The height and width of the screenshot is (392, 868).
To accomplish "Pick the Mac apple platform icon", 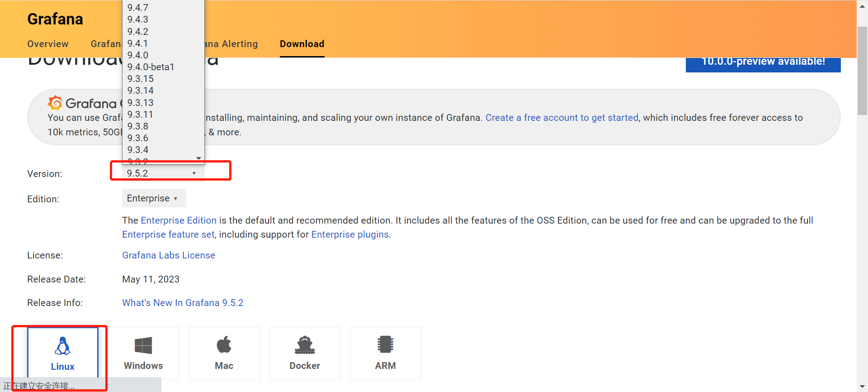I will [224, 345].
